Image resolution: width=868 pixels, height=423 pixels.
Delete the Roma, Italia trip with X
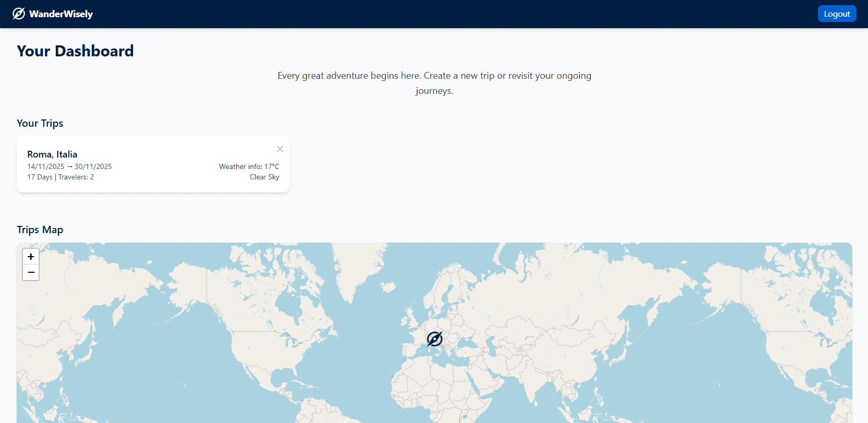point(280,149)
